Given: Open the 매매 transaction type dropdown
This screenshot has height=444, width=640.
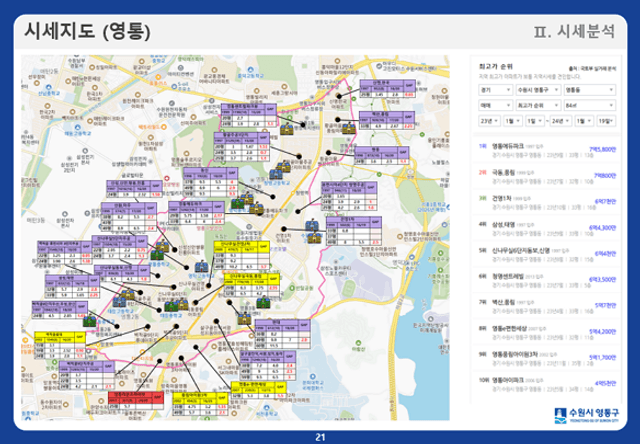Looking at the screenshot, I should [x=495, y=105].
